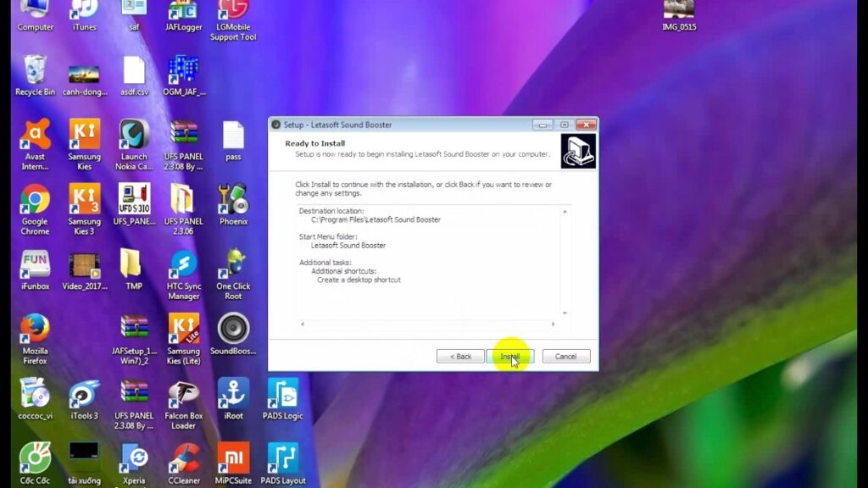Select the IMG_0515 desktop thumbnail
Viewport: 868px width, 488px height.
tap(679, 15)
